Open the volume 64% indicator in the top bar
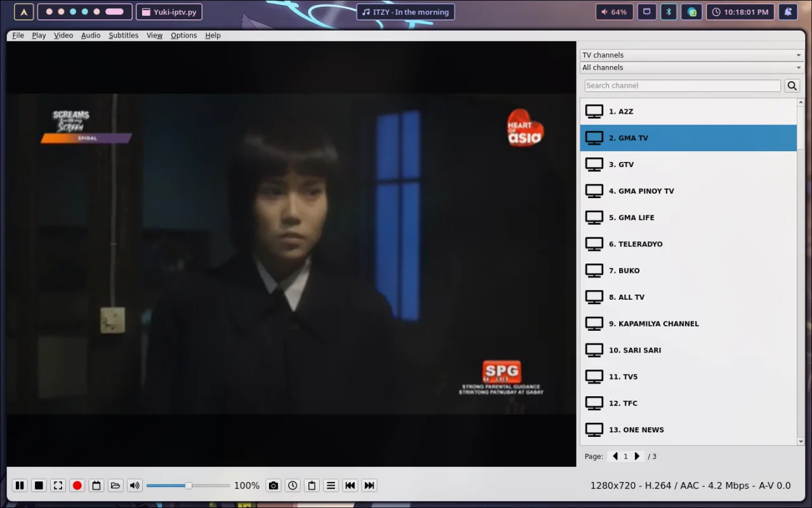 click(614, 12)
